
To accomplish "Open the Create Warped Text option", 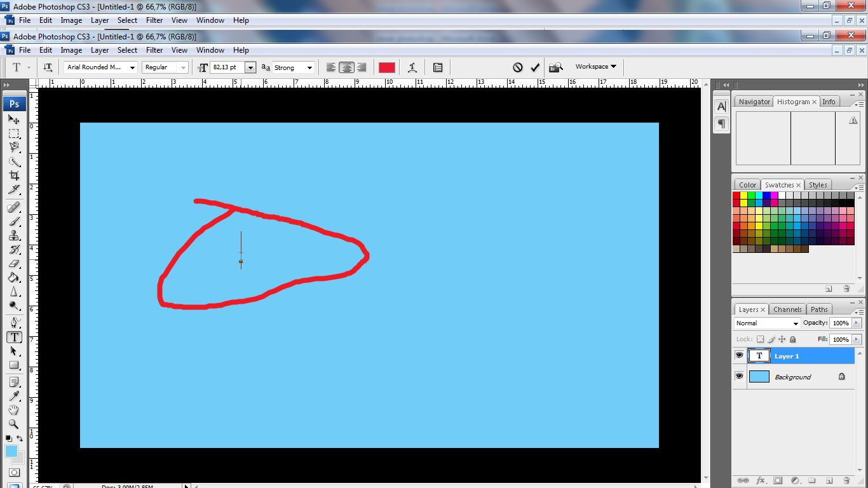I will pyautogui.click(x=412, y=67).
